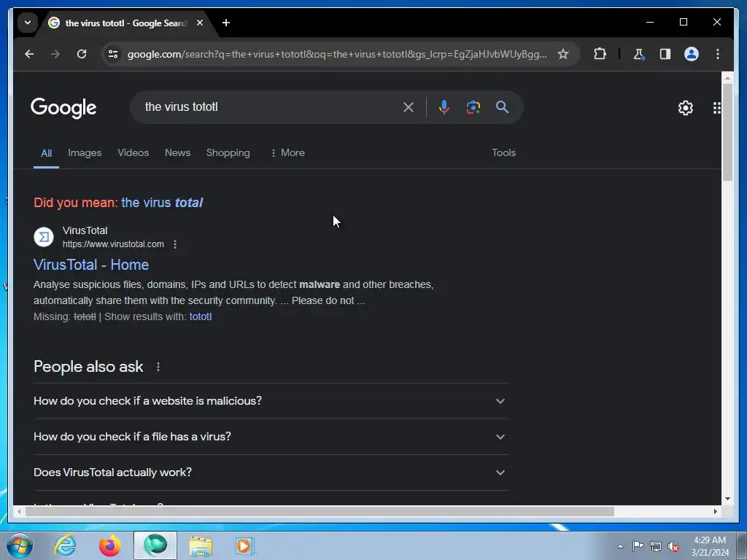747x560 pixels.
Task: Open the Chrome profile avatar
Action: pos(692,54)
